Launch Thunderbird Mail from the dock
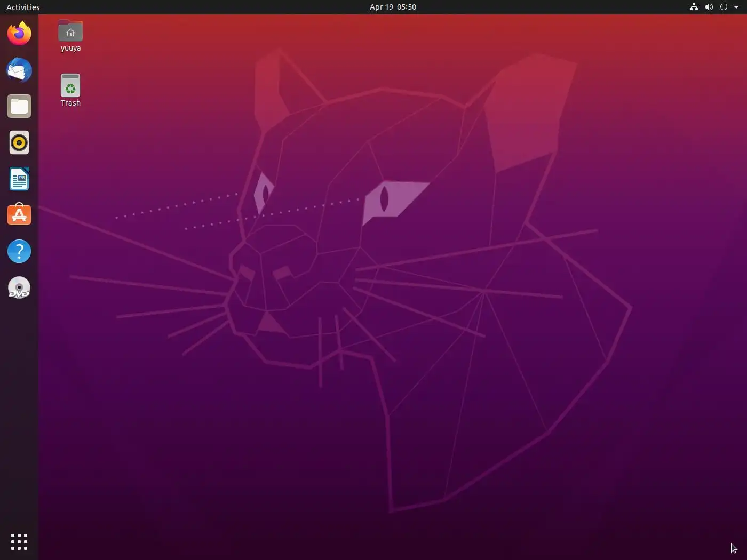Screen dimensions: 747x560 19,70
